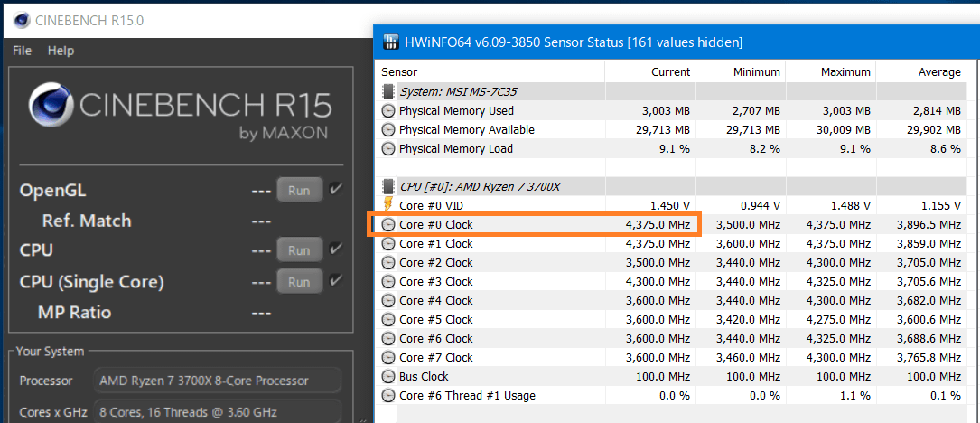Viewport: 980px width, 423px height.
Task: Click the Core #6 Thread #1 Usage icon
Action: 388,396
